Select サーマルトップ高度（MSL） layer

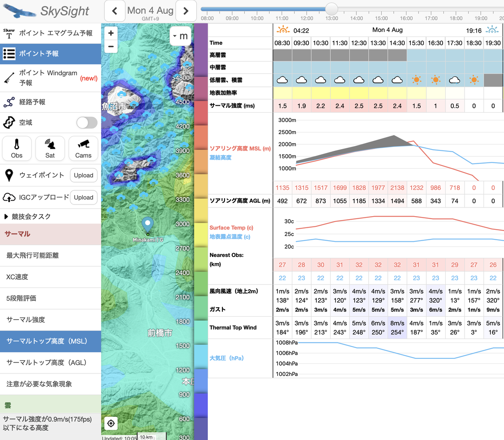tap(51, 341)
